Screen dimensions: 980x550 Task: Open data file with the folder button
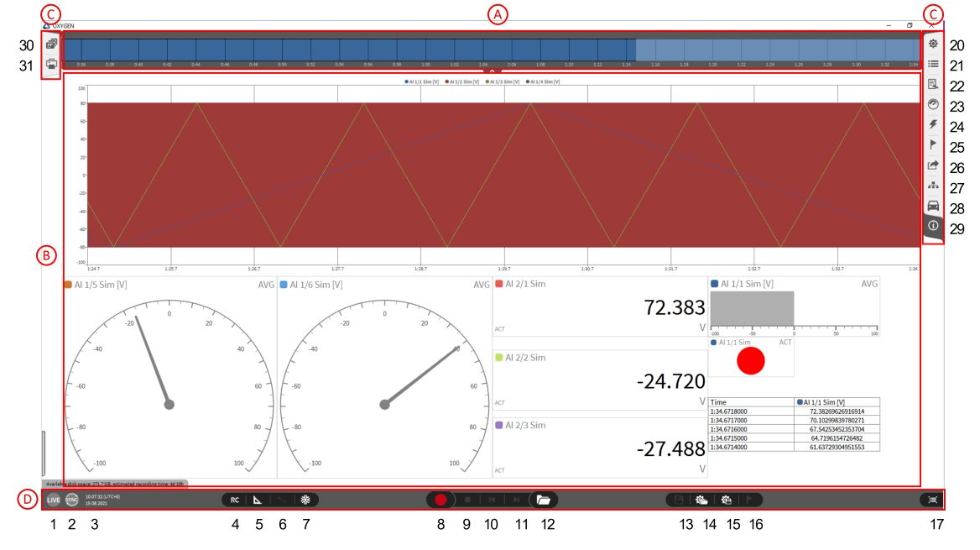click(543, 500)
